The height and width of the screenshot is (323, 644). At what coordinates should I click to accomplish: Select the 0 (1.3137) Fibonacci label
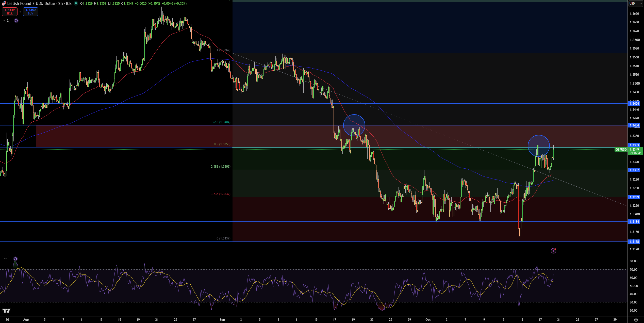(x=223, y=238)
